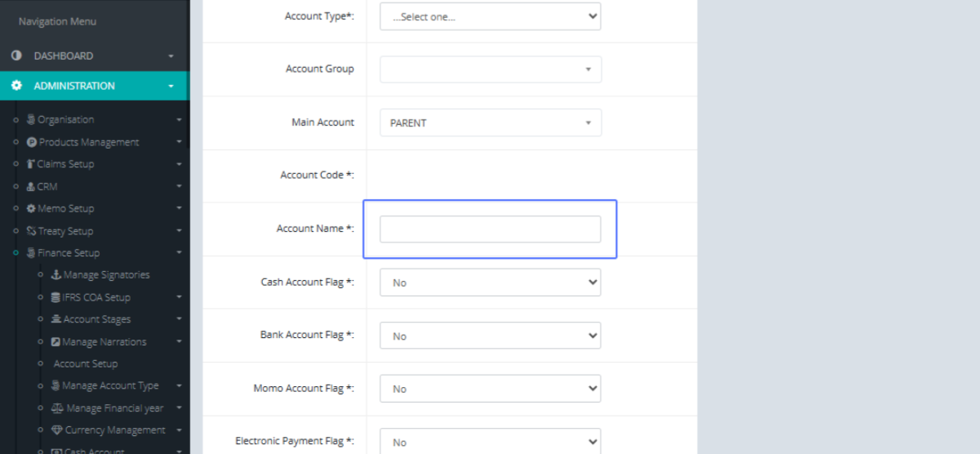Click the Manage Financial year scale icon
Image resolution: width=980 pixels, height=454 pixels.
(x=56, y=408)
